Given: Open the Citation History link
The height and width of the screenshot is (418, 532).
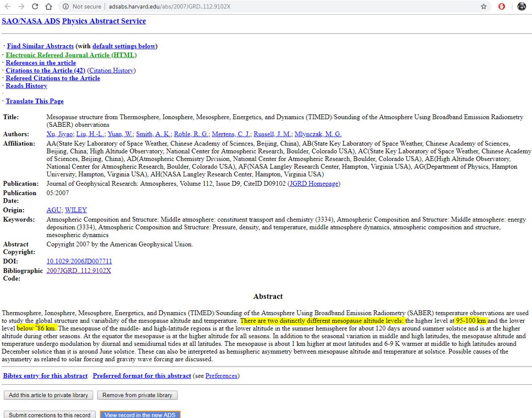Looking at the screenshot, I should 111,70.
